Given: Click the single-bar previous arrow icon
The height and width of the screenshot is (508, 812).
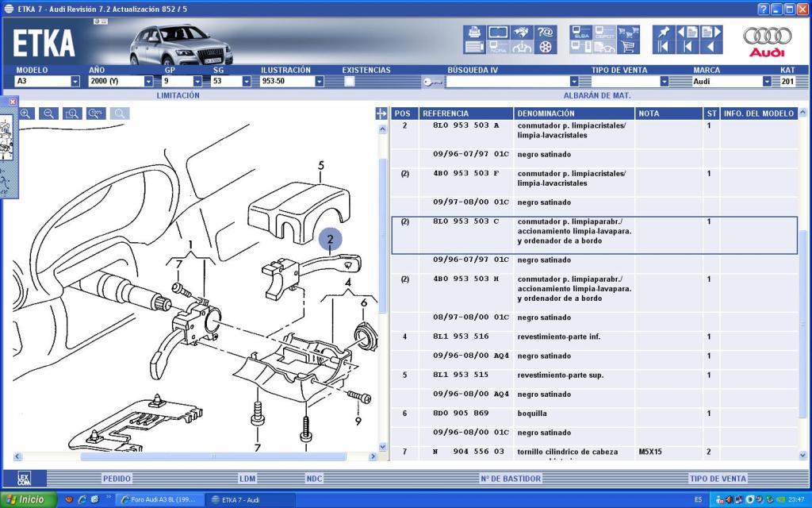Looking at the screenshot, I should point(688,47).
